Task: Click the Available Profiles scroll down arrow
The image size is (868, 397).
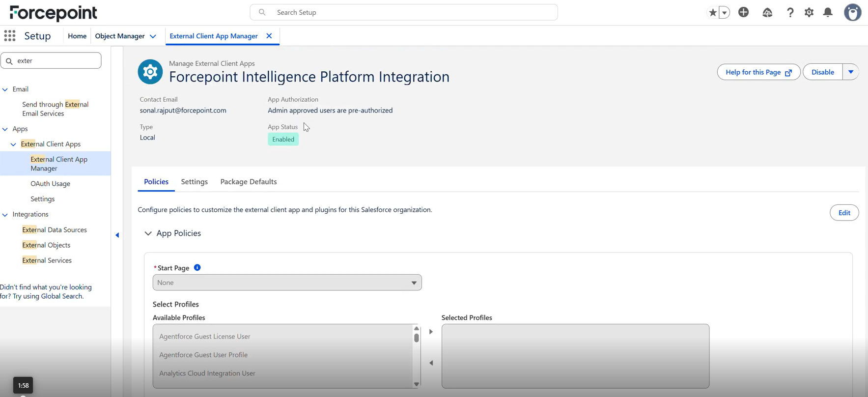Action: point(417,384)
